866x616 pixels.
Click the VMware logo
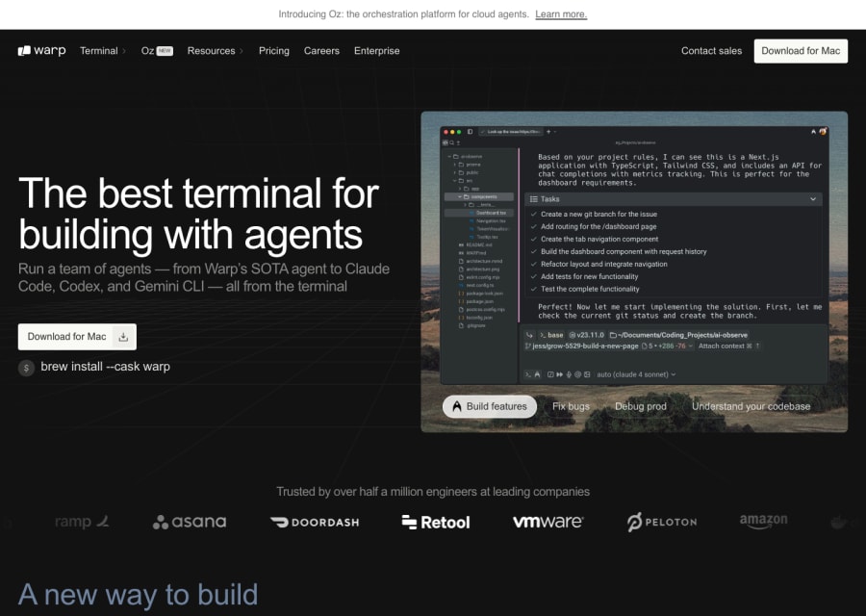(548, 522)
